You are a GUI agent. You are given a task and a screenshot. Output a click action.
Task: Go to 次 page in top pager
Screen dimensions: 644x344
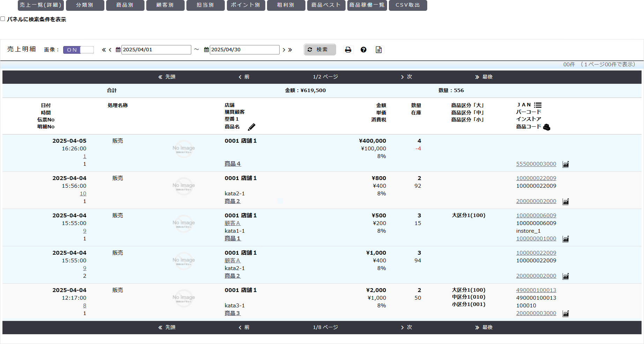(x=407, y=77)
